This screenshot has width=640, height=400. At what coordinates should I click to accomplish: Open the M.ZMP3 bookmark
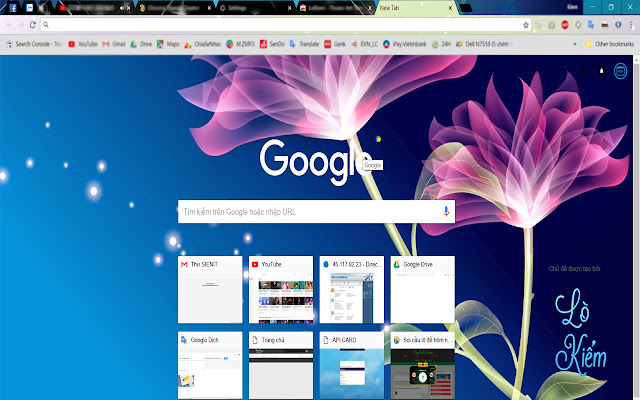coord(240,44)
